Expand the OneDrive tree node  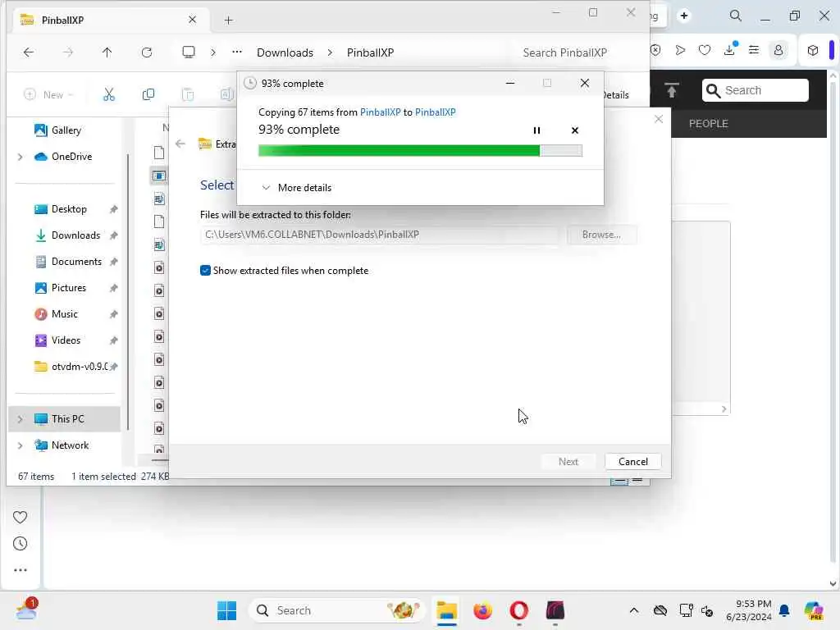pos(21,157)
